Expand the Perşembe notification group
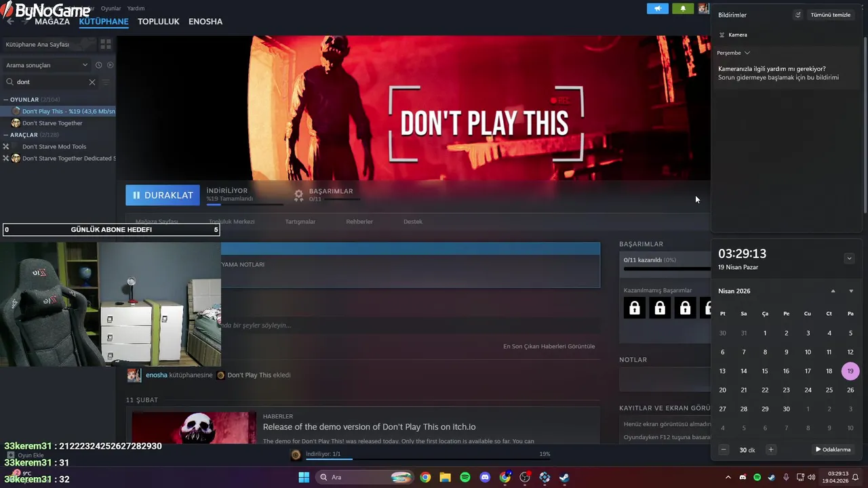 (x=747, y=53)
